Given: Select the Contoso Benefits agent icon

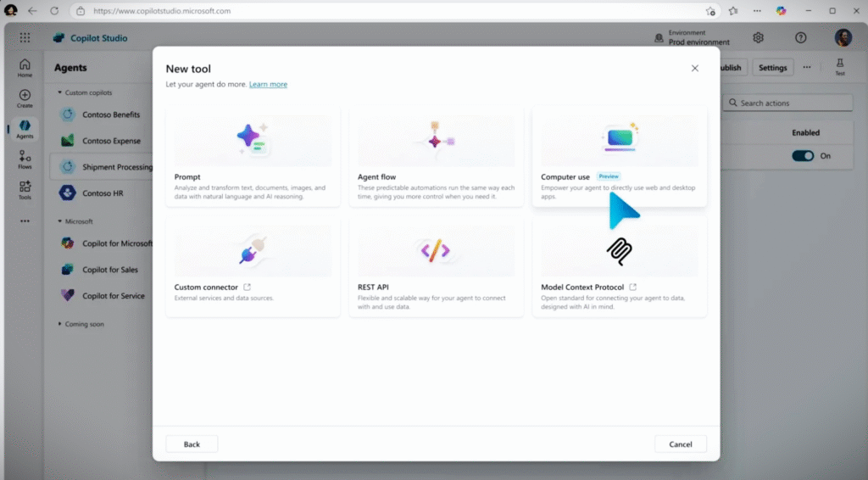Looking at the screenshot, I should tap(68, 114).
